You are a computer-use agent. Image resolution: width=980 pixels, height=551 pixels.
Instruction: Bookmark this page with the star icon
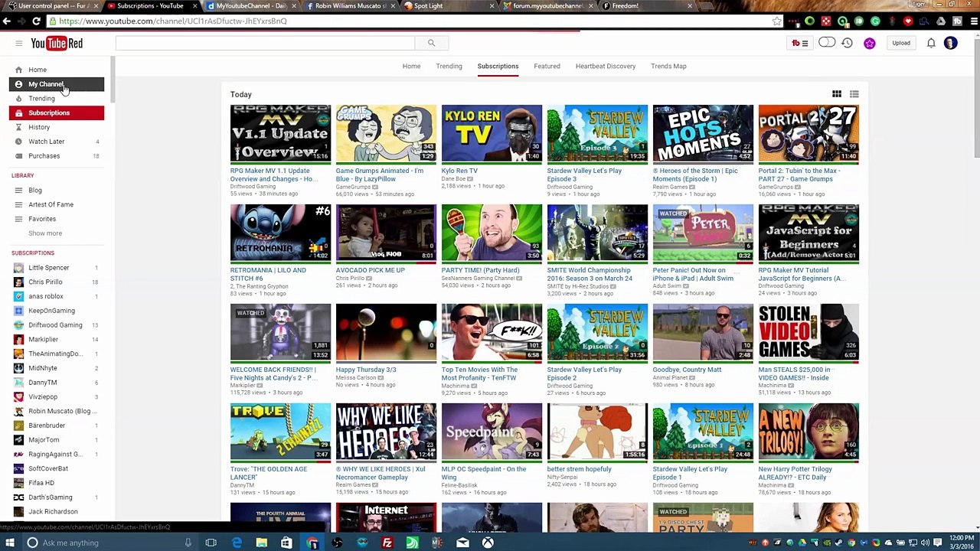tap(777, 21)
